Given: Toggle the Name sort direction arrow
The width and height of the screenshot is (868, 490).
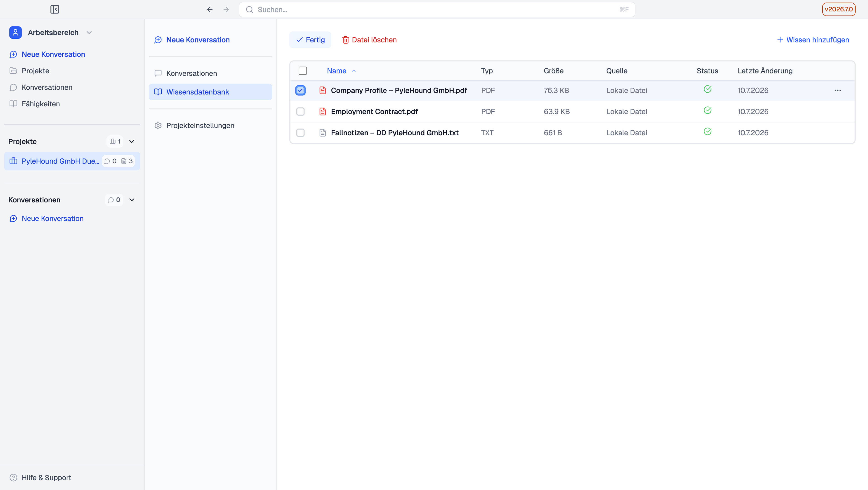Looking at the screenshot, I should point(354,71).
